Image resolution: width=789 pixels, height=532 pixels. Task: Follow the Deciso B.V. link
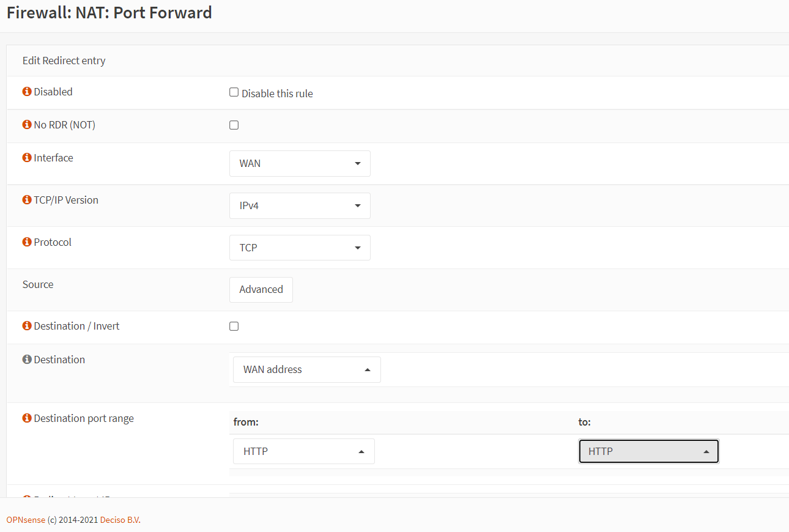coord(120,520)
